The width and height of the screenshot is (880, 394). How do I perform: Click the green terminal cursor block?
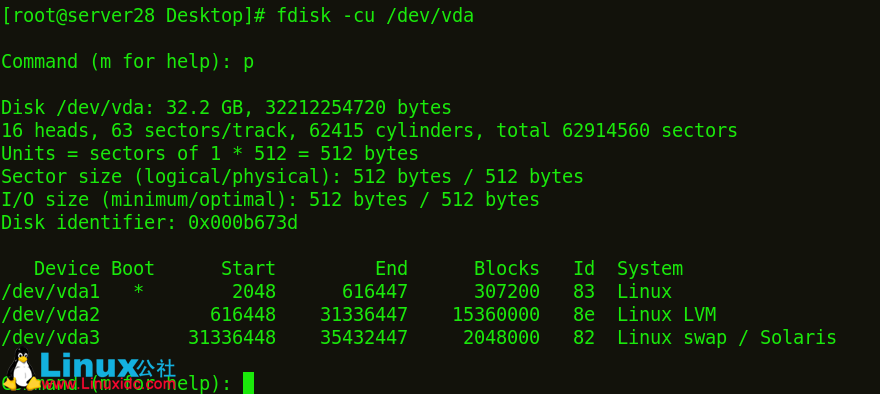pos(248,383)
